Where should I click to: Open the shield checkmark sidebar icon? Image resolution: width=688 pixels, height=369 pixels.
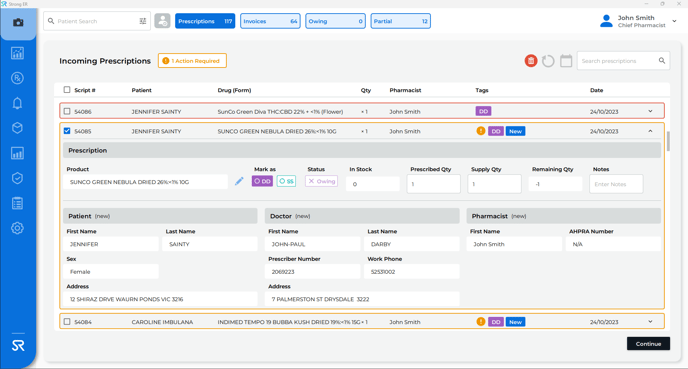point(18,178)
